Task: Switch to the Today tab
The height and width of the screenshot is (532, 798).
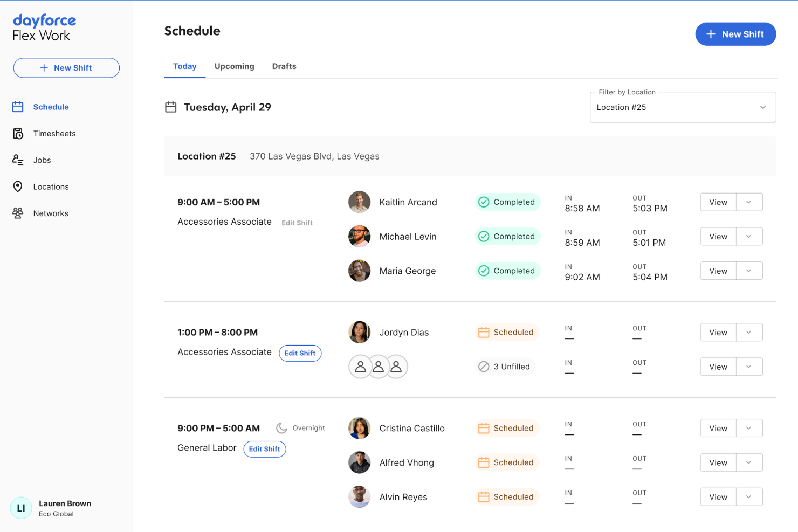Action: tap(184, 66)
